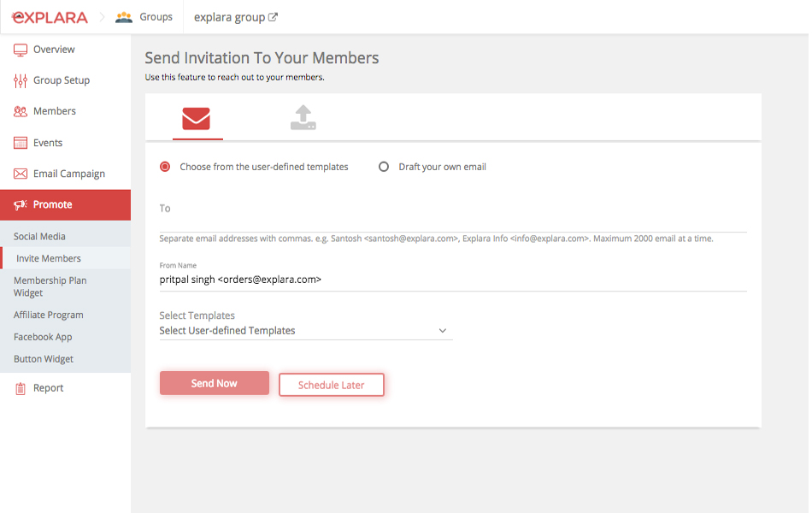Click the Schedule Later button
812x513 pixels.
332,385
